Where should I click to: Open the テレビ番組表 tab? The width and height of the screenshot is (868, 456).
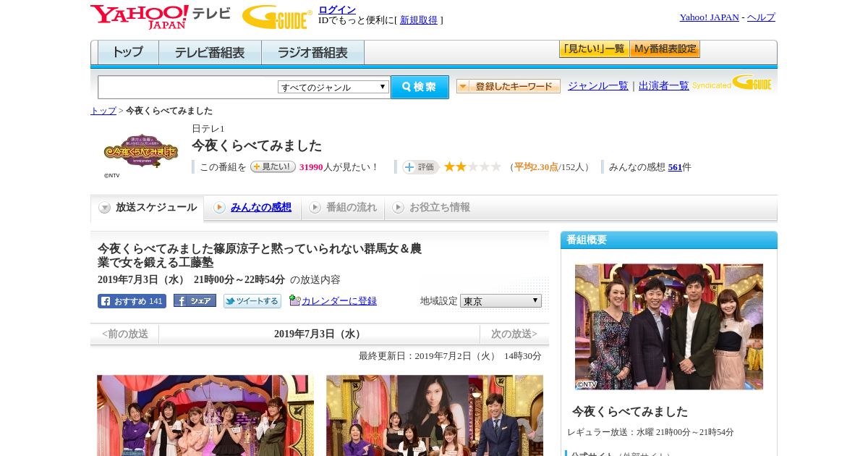[210, 52]
